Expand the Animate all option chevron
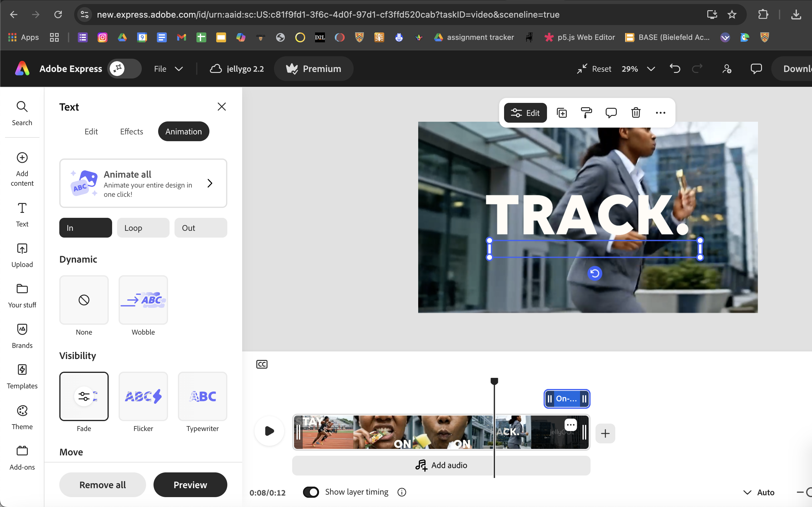This screenshot has width=812, height=507. [x=210, y=183]
